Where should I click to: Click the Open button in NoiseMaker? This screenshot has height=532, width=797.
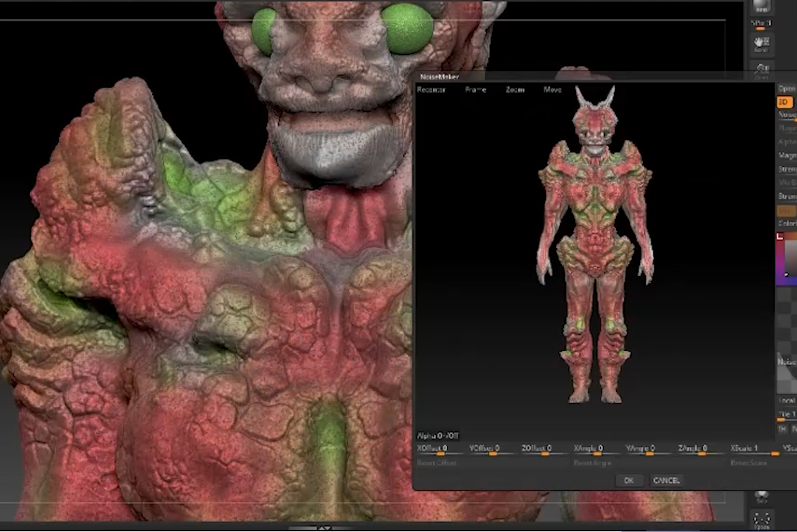click(787, 88)
